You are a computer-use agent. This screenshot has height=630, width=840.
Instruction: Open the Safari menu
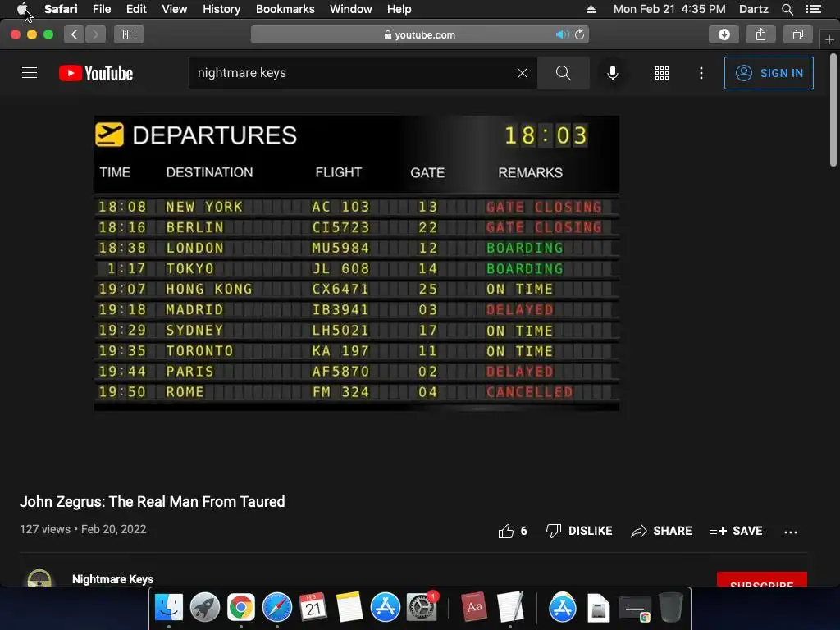(x=61, y=9)
